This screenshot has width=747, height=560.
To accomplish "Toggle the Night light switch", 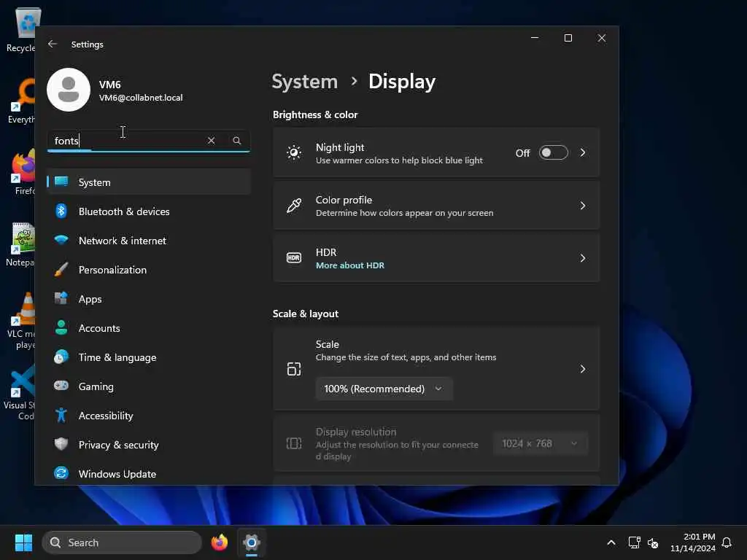I will coord(553,152).
